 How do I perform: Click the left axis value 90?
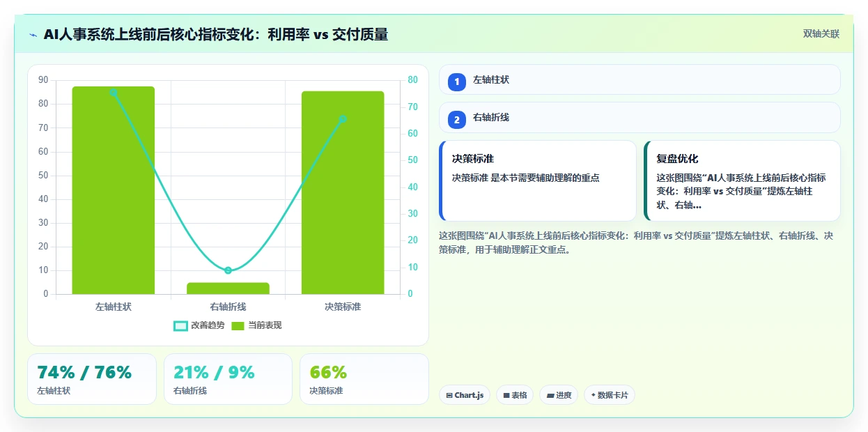click(43, 80)
